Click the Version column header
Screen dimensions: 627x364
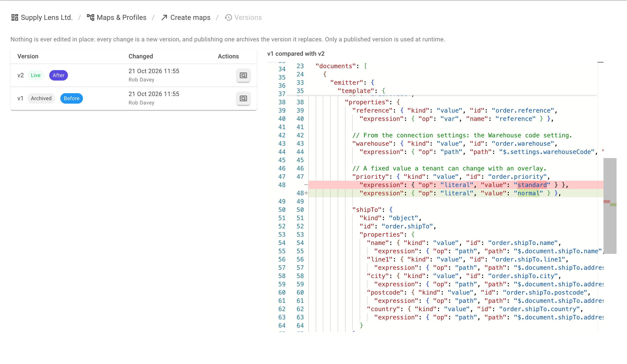[x=28, y=56]
